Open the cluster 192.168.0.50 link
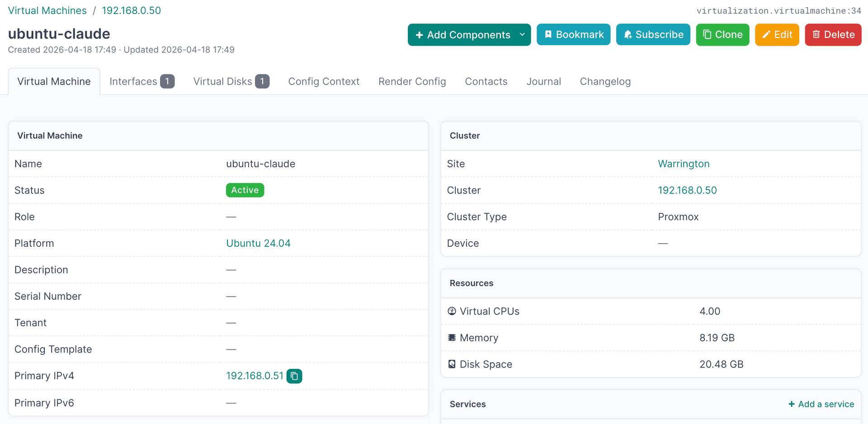 point(687,190)
